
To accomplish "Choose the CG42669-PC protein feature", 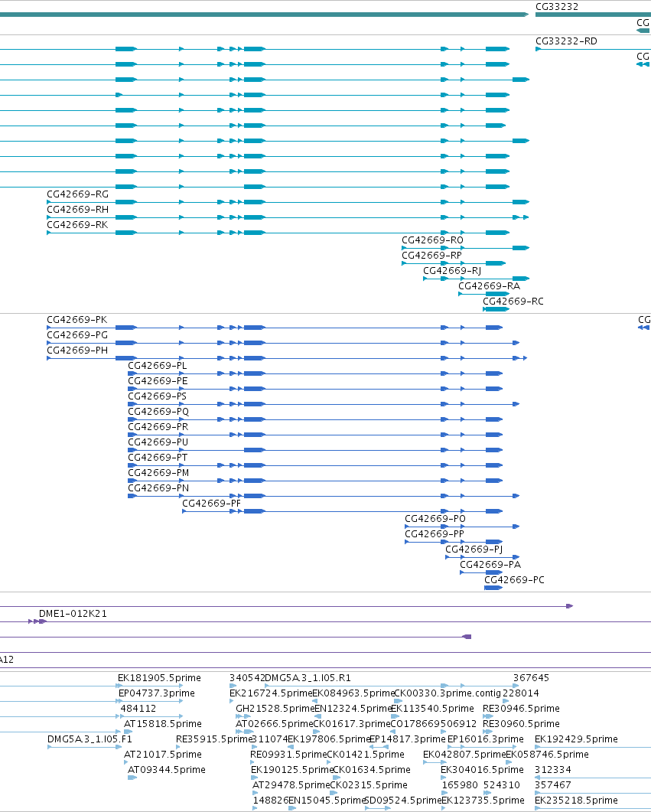I will [514, 579].
